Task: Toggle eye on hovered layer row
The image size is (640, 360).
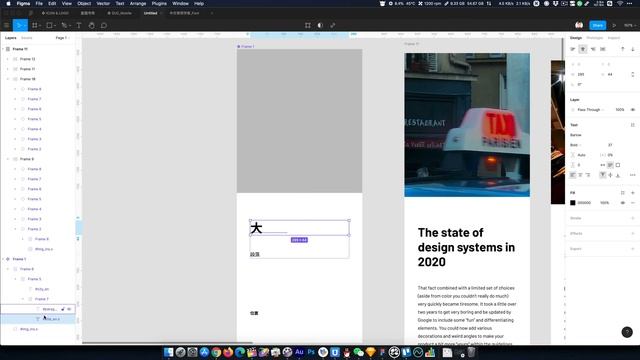Action: click(x=69, y=309)
